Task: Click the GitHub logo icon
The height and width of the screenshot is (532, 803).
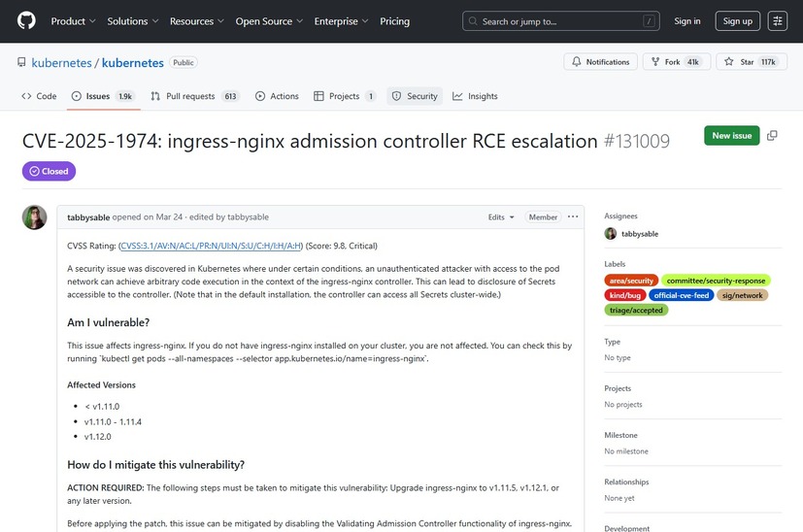Action: (26, 20)
